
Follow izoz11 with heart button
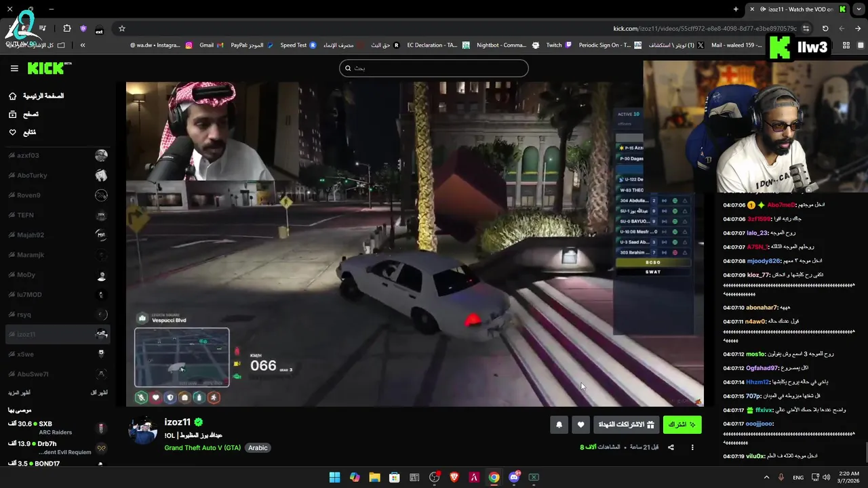point(580,425)
